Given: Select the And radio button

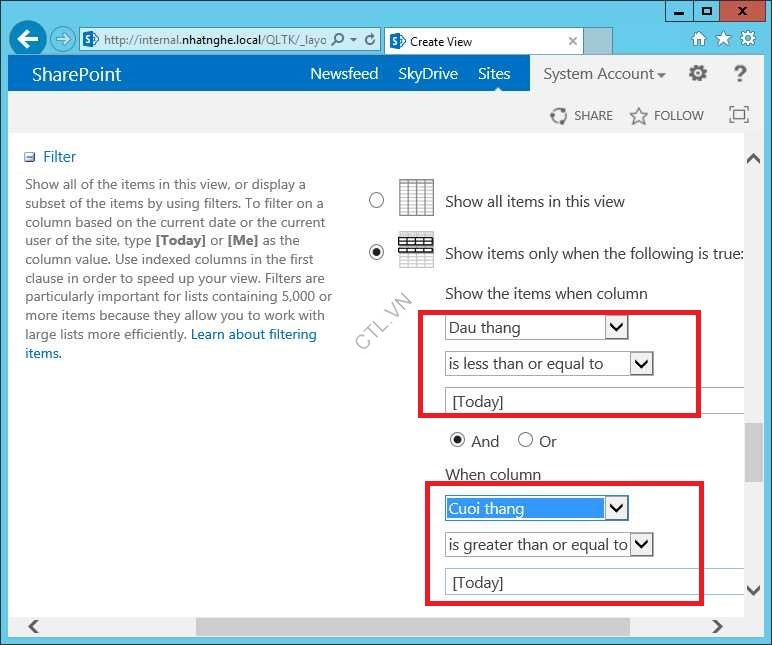Looking at the screenshot, I should point(458,440).
